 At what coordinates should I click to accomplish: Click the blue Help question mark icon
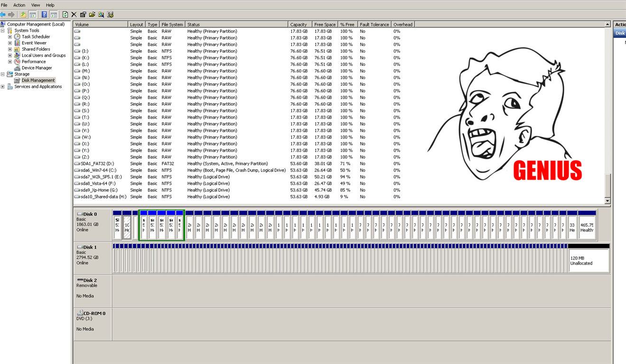pyautogui.click(x=44, y=15)
